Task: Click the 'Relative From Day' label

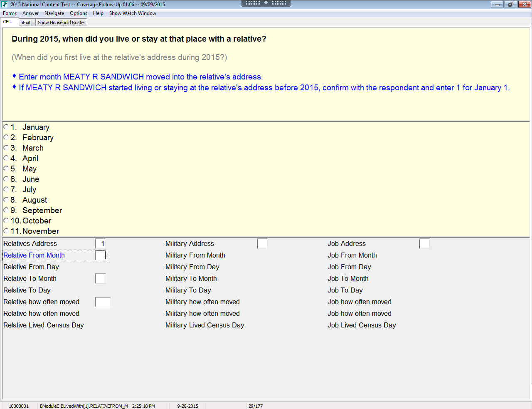Action: 31,267
